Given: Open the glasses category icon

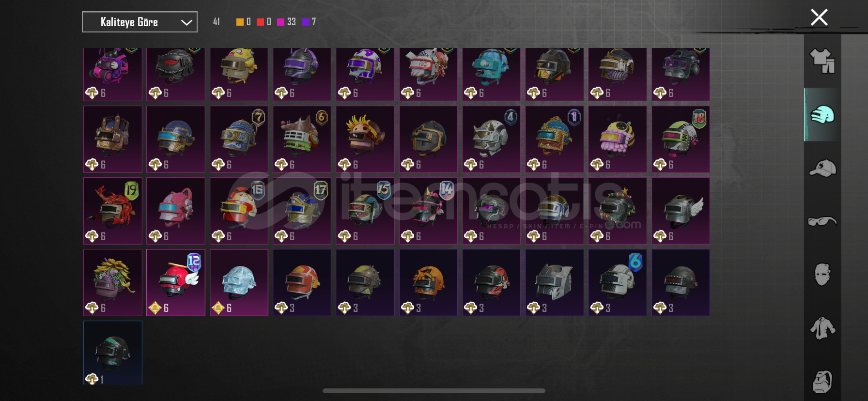Looking at the screenshot, I should click(822, 221).
